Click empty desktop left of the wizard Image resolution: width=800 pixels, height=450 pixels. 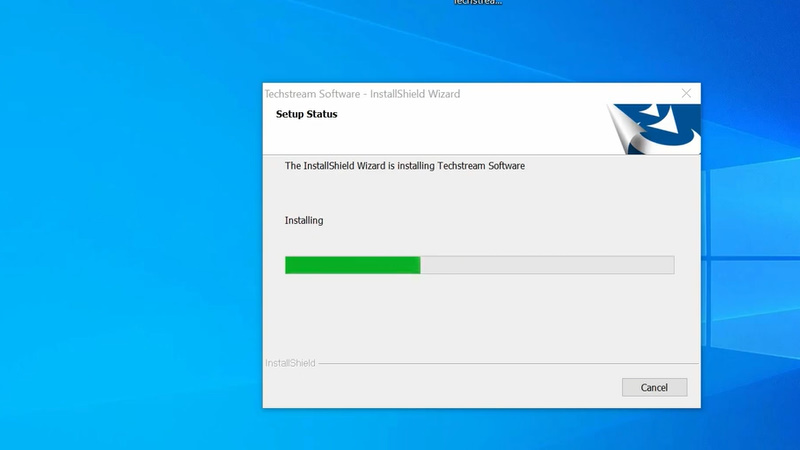pyautogui.click(x=130, y=250)
